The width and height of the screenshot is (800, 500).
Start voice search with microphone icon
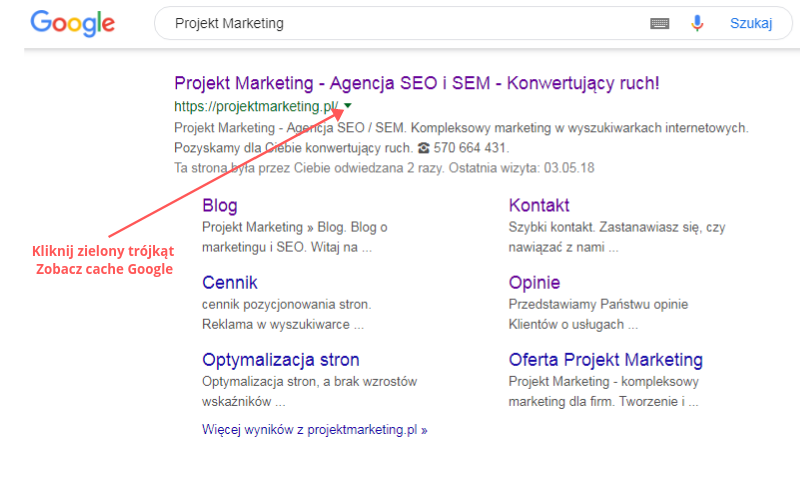[697, 23]
